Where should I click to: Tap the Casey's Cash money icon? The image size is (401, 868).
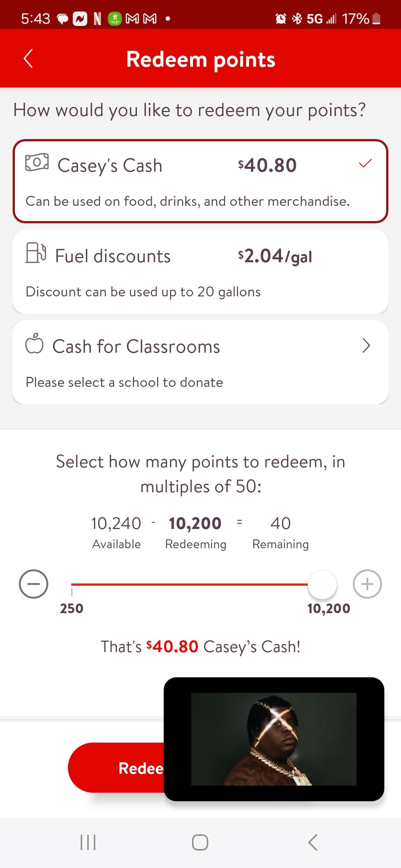click(x=37, y=162)
